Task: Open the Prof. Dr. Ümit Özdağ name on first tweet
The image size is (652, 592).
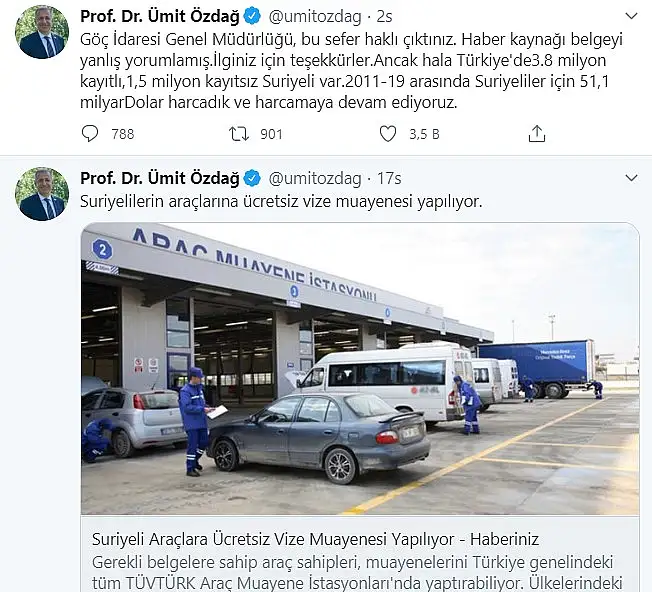Action: [x=160, y=17]
